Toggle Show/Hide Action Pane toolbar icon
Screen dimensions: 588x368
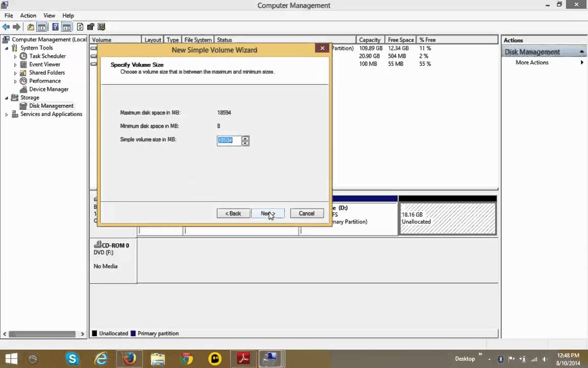66,27
